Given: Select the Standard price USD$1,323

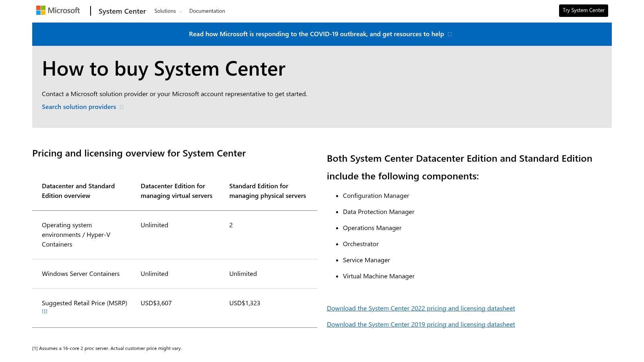Looking at the screenshot, I should [245, 303].
